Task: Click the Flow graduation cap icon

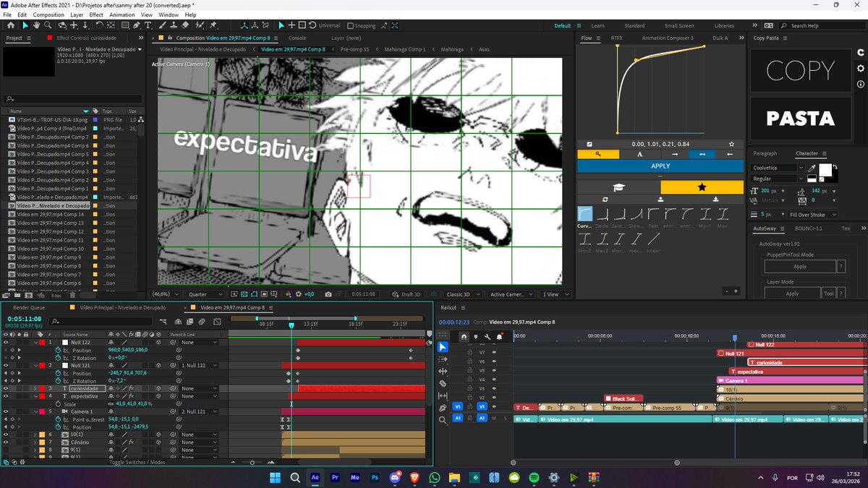Action: tap(619, 187)
